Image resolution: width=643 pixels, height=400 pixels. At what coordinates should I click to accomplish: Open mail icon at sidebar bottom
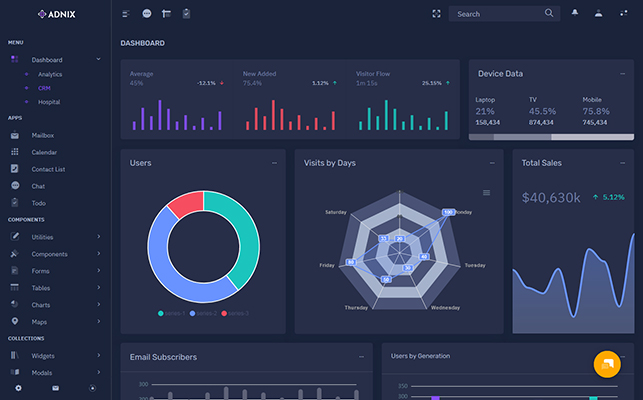click(55, 388)
